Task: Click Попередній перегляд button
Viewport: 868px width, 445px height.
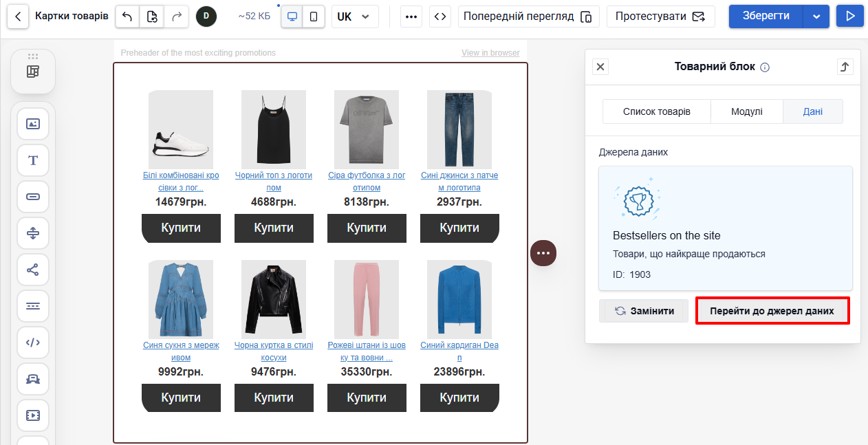Action: 529,17
